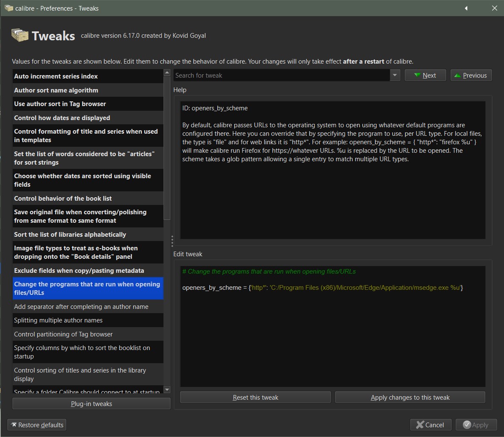Click Apply changes to this tweak
The width and height of the screenshot is (504, 437).
tap(410, 398)
